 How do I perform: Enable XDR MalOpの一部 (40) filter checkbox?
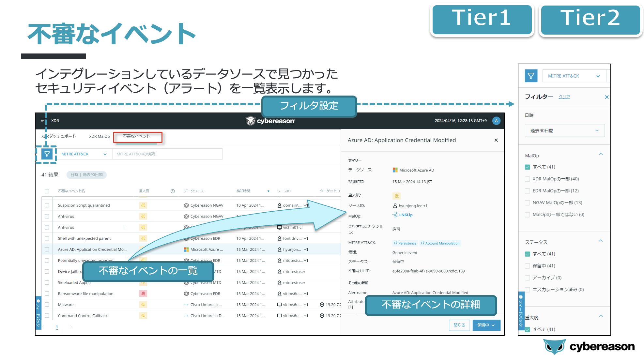(x=527, y=179)
